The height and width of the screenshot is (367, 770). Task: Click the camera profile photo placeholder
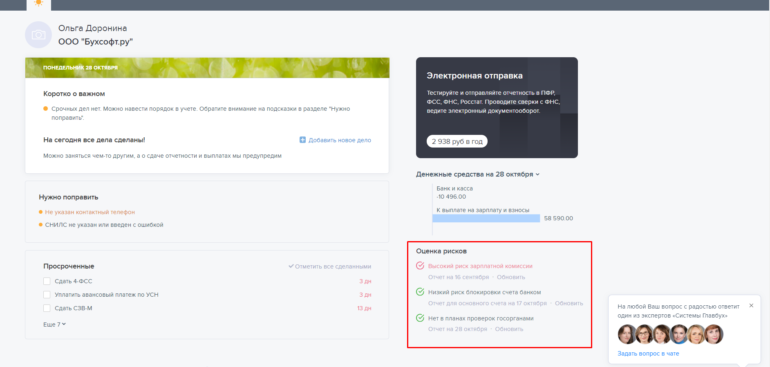pos(38,35)
